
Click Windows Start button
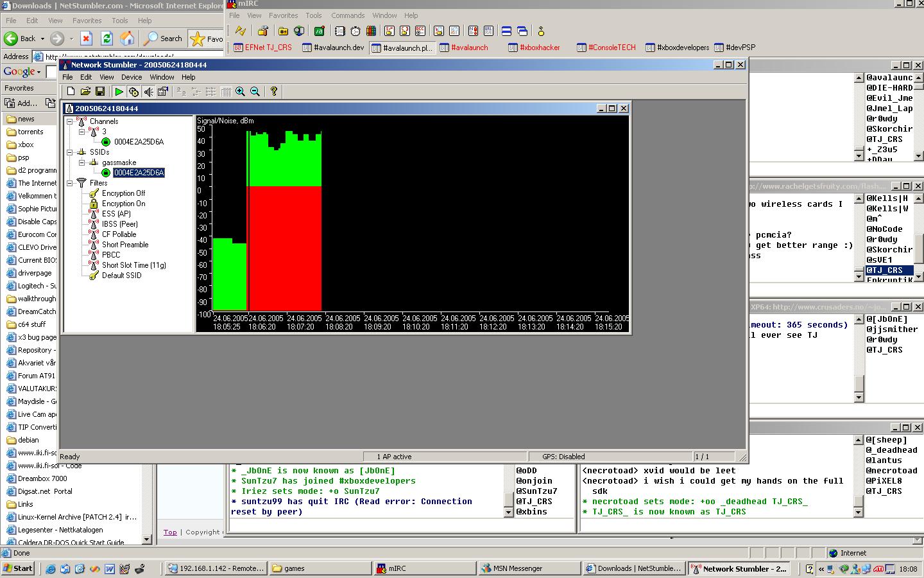pos(18,568)
